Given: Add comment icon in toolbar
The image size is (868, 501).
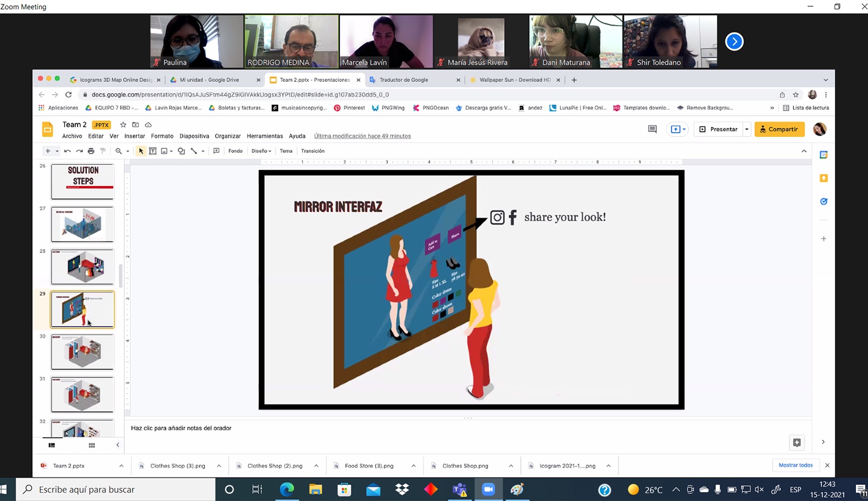Looking at the screenshot, I should coord(216,151).
